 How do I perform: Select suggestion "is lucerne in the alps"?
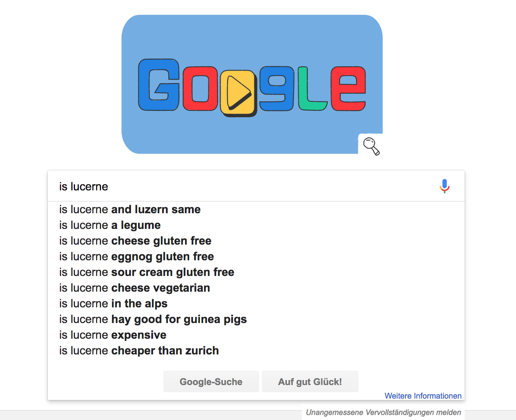pos(114,304)
